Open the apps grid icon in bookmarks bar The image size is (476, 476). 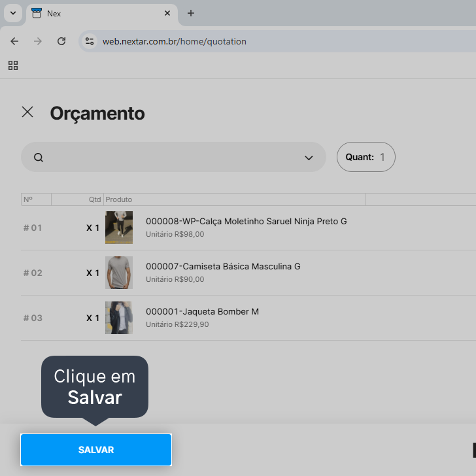click(13, 65)
